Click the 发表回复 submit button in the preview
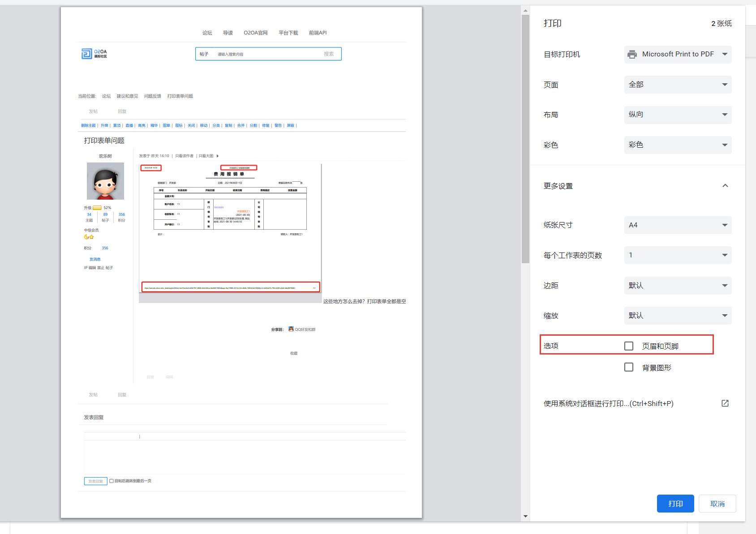Screen dimensions: 756x534 tap(95, 481)
